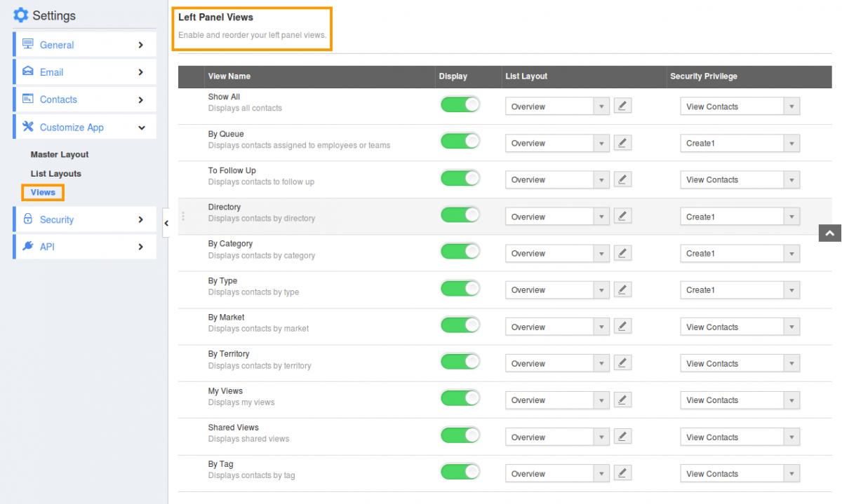Image resolution: width=842 pixels, height=504 pixels.
Task: Click the Security lock icon in sidebar
Action: point(28,219)
